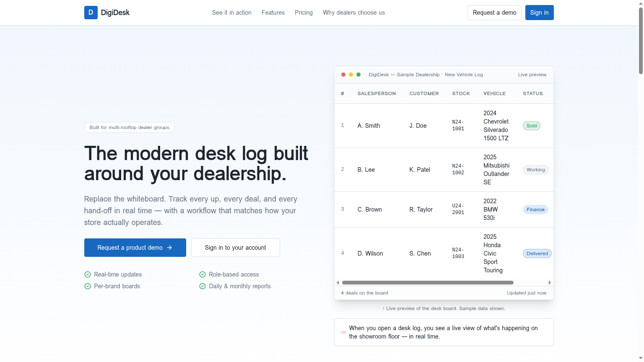
Task: Click stock number 'N24-1003'
Action: [x=458, y=253]
